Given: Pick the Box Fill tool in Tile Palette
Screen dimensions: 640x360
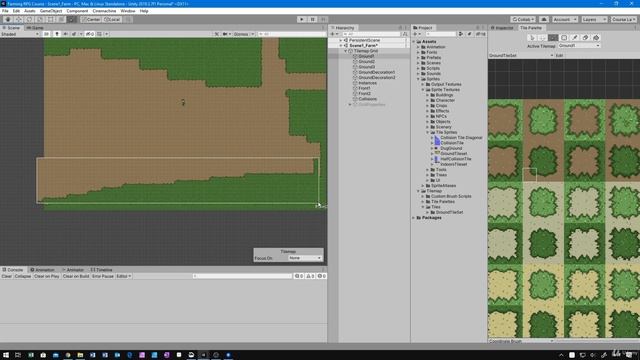Looking at the screenshot, I should click(564, 38).
